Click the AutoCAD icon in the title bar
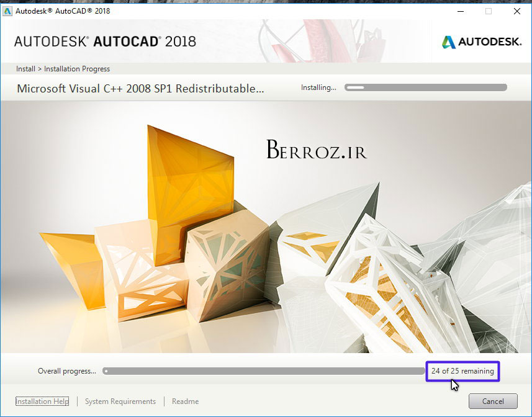The image size is (532, 417). tap(8, 11)
